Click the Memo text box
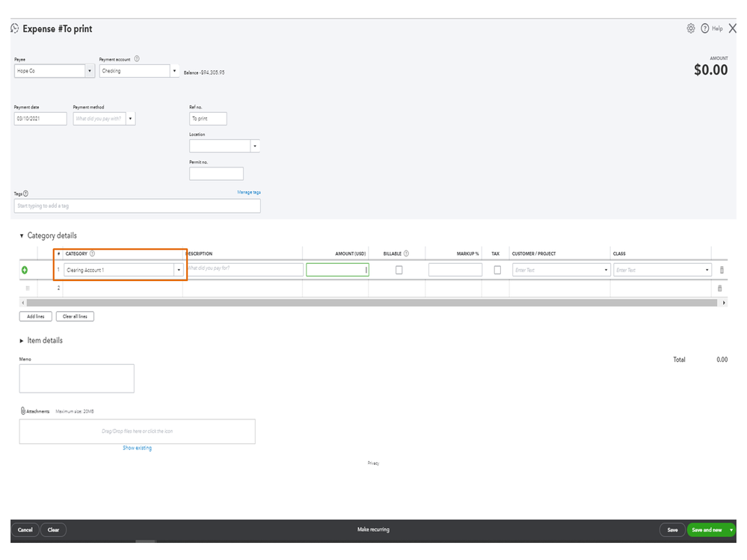Viewport: 747px width, 560px height. 77,378
